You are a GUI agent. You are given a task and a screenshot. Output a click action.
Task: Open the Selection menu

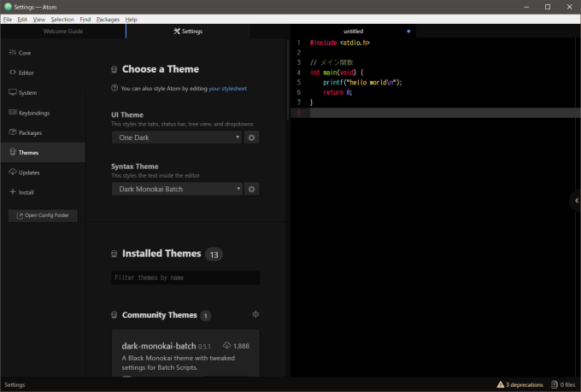coord(62,20)
